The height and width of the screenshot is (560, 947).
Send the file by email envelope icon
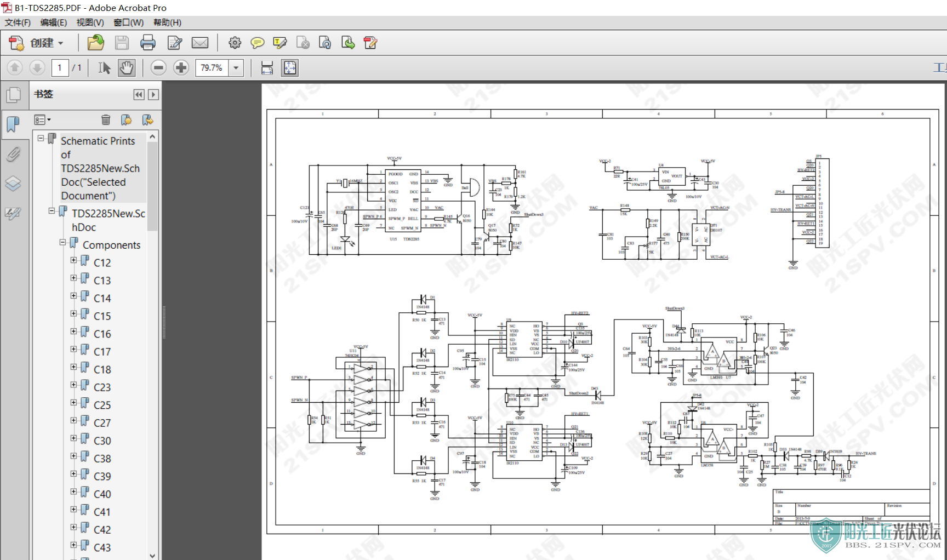point(200,43)
